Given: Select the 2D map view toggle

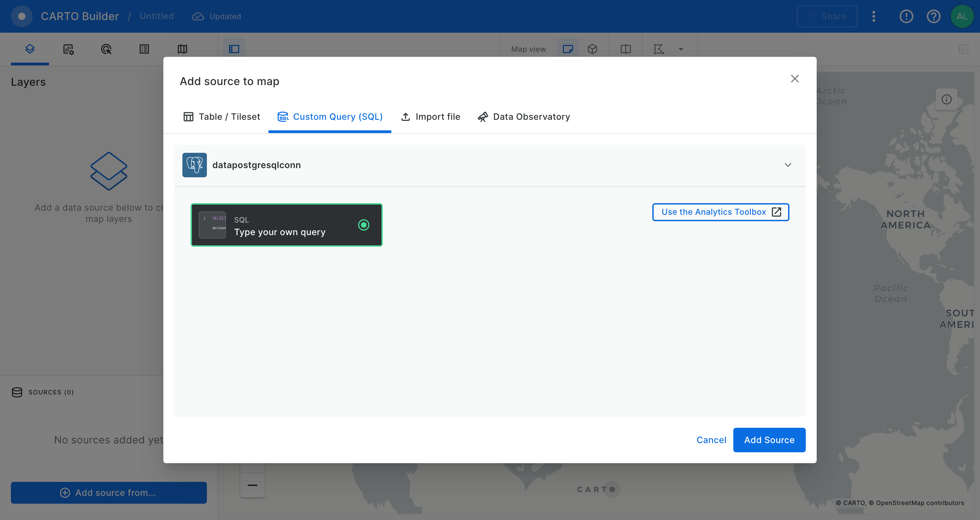Looking at the screenshot, I should pos(568,49).
